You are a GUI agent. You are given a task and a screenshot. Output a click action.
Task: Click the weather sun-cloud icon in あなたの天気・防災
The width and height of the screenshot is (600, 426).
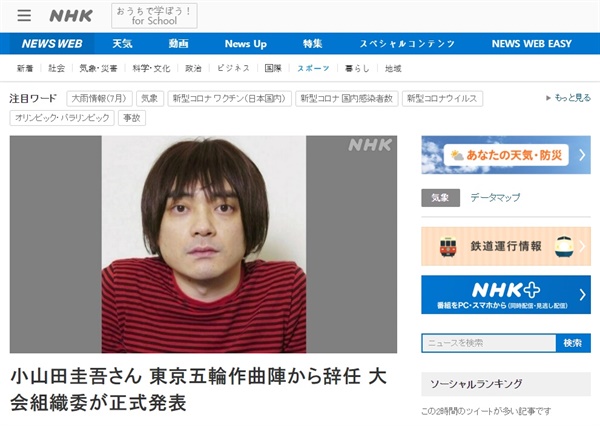[x=457, y=155]
